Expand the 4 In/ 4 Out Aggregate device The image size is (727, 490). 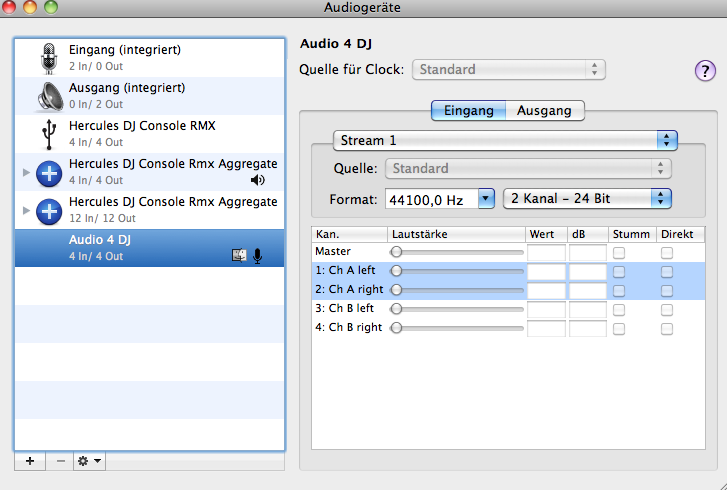click(26, 172)
